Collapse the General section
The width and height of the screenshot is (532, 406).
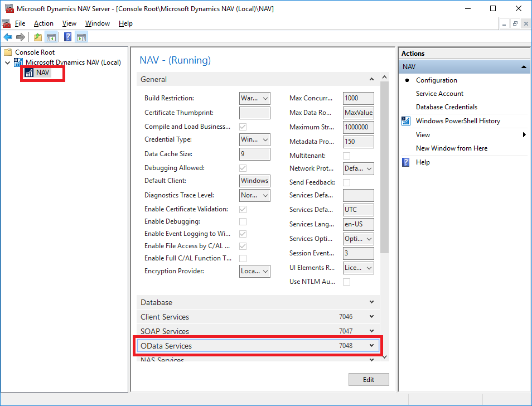point(371,79)
